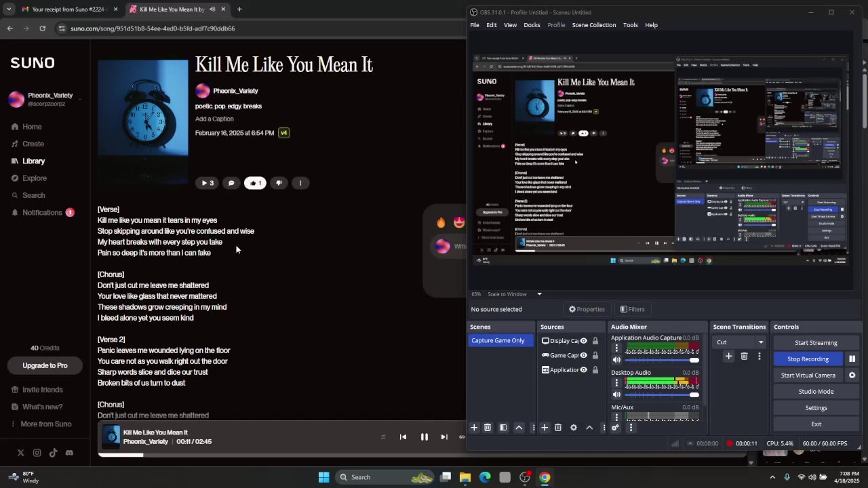Click Upgrade to Pro in Suno
868x488 pixels.
point(45,366)
